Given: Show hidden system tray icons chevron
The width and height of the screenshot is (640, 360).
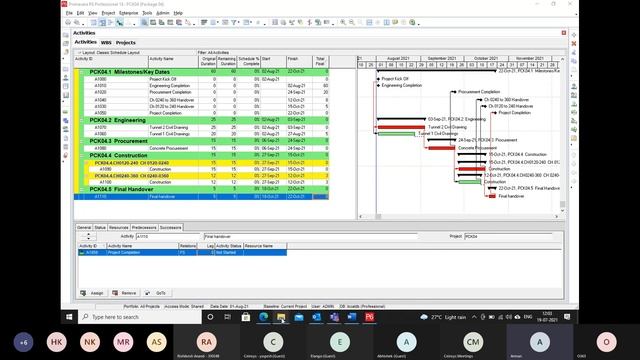Looking at the screenshot, I should click(x=474, y=317).
